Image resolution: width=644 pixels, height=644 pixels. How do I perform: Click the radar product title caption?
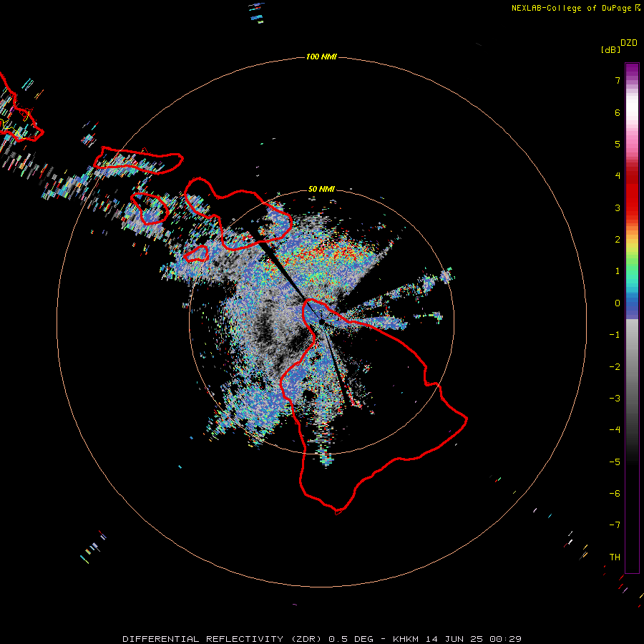tap(322, 639)
